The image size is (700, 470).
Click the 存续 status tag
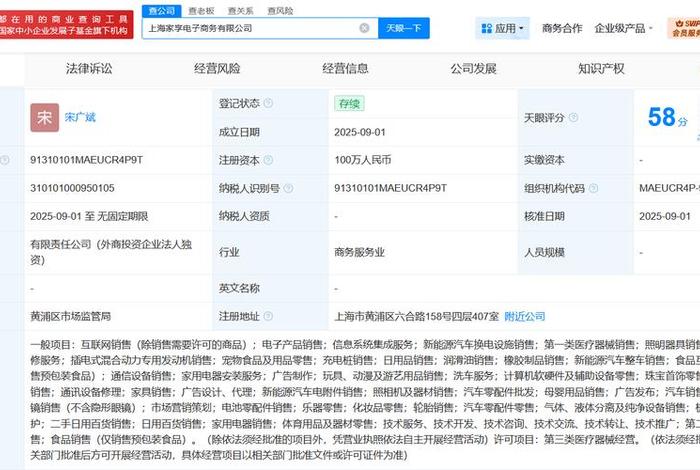(x=349, y=104)
